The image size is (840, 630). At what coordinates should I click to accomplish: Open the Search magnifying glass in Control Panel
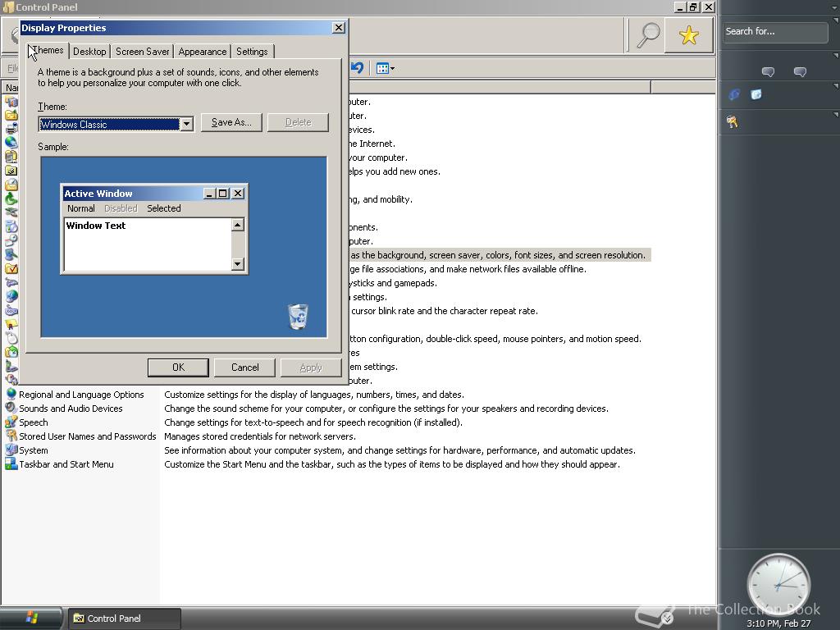click(648, 35)
